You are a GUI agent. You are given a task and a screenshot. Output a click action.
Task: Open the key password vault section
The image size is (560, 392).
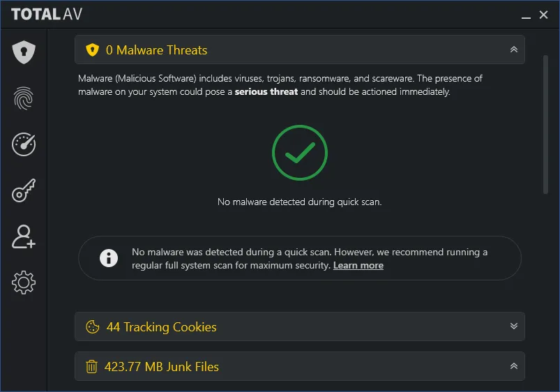point(24,190)
